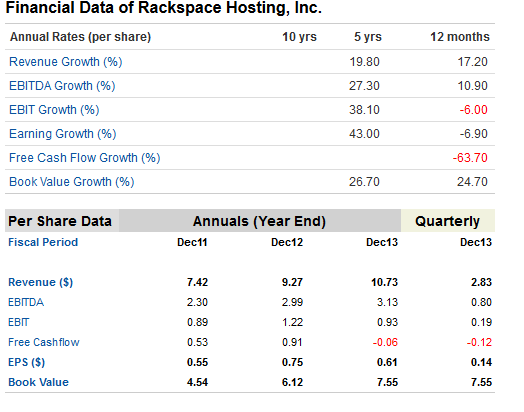Select the 26.70 book value growth
This screenshot has width=524, height=412.
coord(365,182)
